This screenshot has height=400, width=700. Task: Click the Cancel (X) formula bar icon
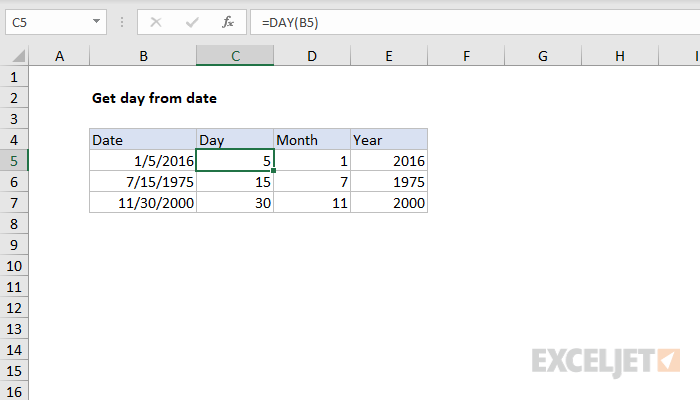click(156, 22)
